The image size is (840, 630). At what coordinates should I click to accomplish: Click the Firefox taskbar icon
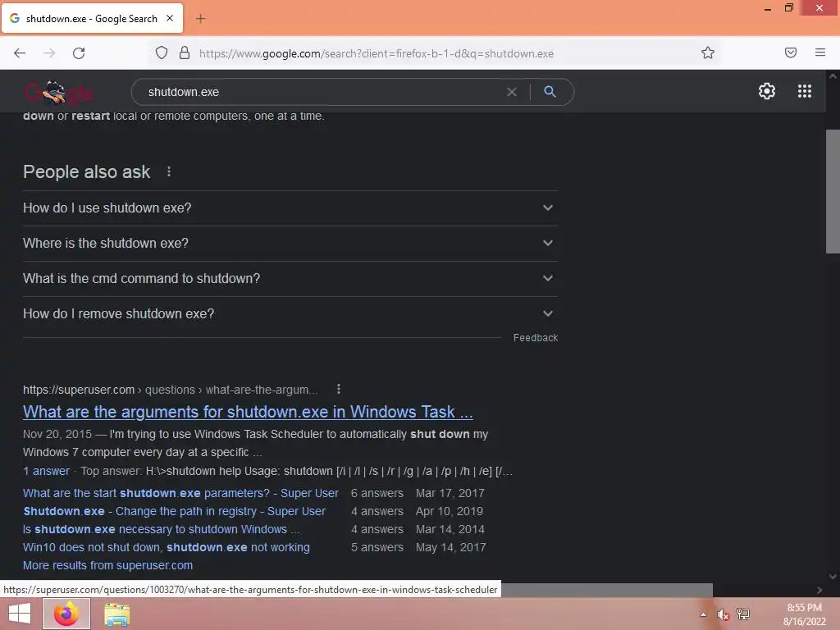pyautogui.click(x=66, y=614)
